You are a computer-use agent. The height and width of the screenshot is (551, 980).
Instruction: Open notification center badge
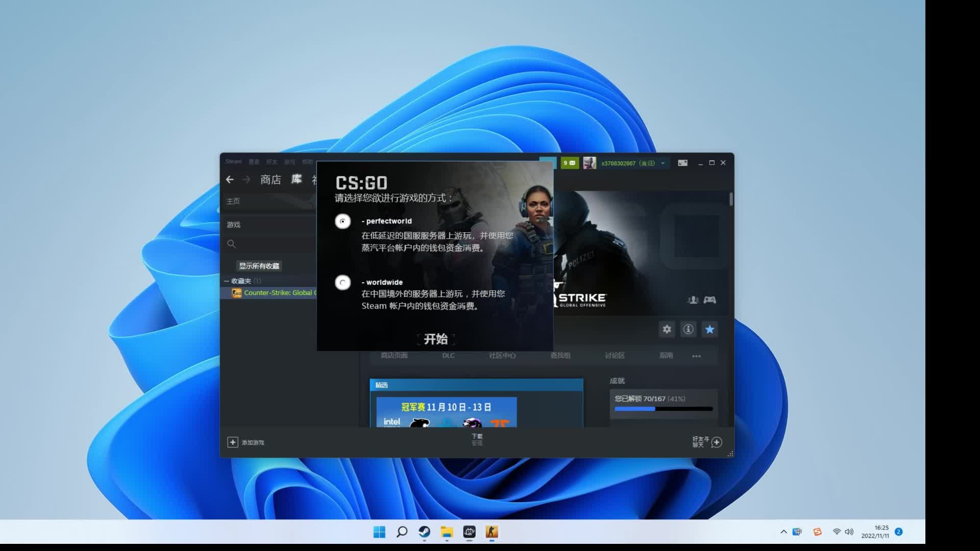(x=899, y=532)
